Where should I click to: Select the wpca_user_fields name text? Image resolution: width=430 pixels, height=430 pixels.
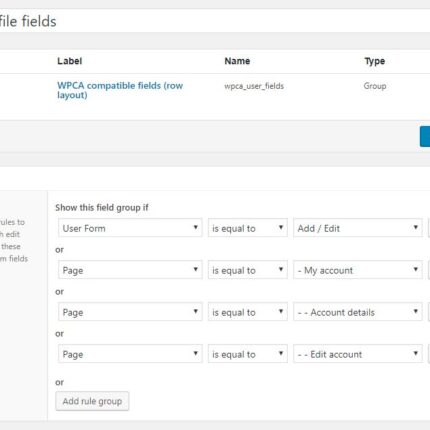tap(254, 86)
